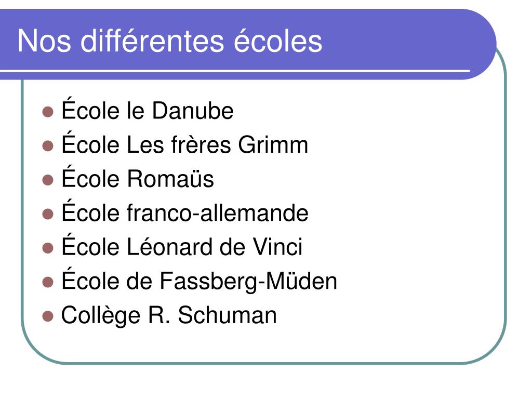Select the bullet before École de Fassberg-Müden
Screen dimensions: 532x399
coord(48,282)
